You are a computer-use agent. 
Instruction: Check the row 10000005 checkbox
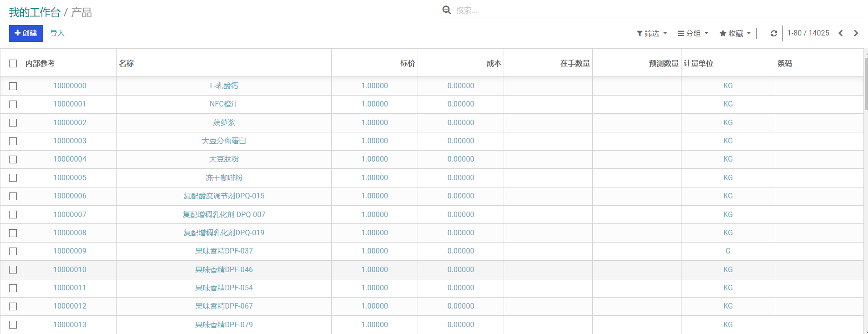[13, 178]
